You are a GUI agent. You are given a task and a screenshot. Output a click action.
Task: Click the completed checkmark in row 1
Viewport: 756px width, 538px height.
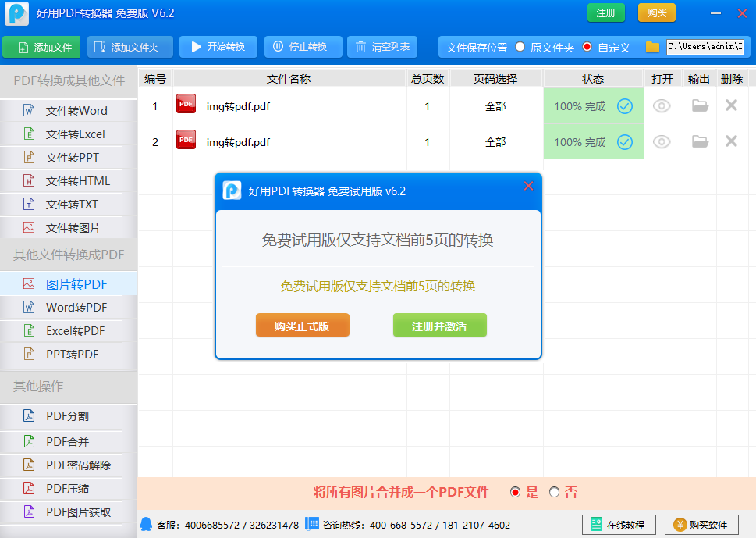pyautogui.click(x=625, y=106)
